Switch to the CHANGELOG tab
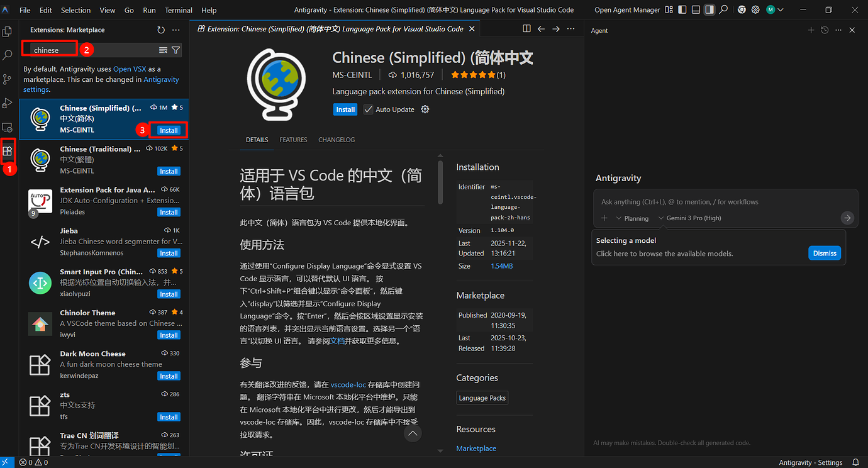This screenshot has height=468, width=868. tap(337, 140)
